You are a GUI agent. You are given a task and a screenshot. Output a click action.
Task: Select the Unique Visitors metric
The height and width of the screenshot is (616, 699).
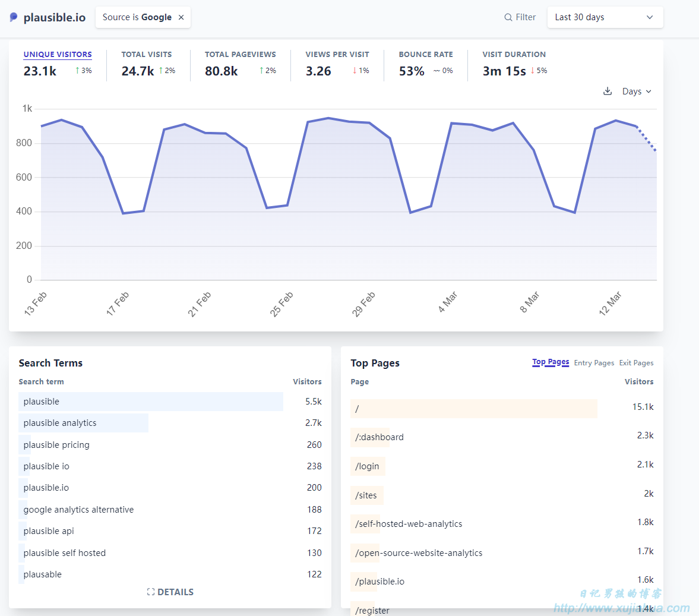(58, 55)
